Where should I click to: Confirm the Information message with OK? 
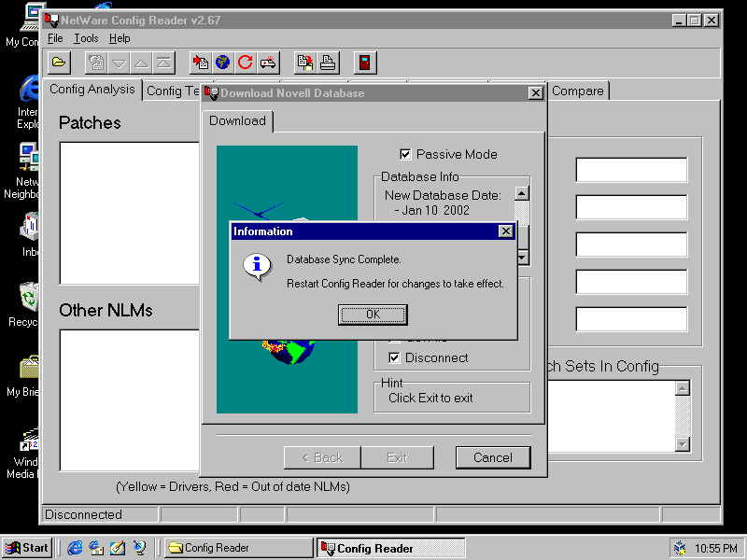373,315
